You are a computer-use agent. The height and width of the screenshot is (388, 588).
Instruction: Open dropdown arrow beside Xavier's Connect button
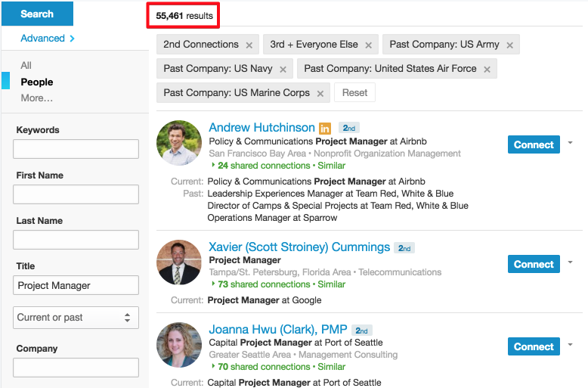(x=570, y=262)
